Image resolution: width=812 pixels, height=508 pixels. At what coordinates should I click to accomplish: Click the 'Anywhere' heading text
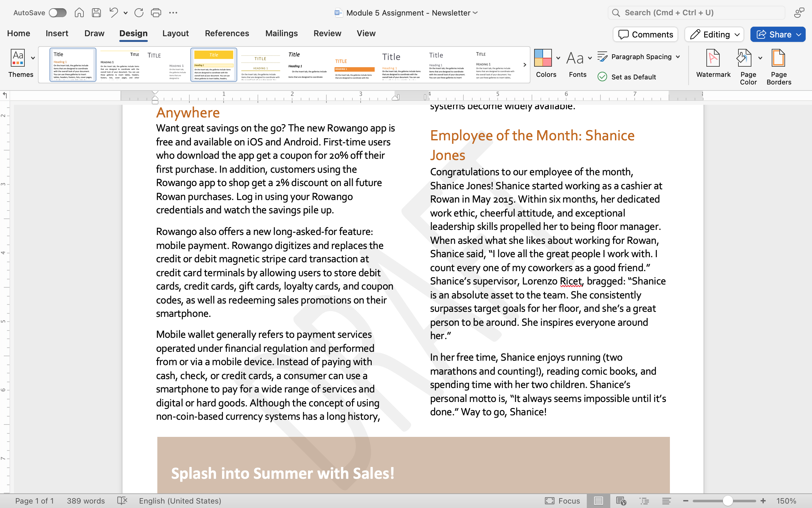[188, 112]
